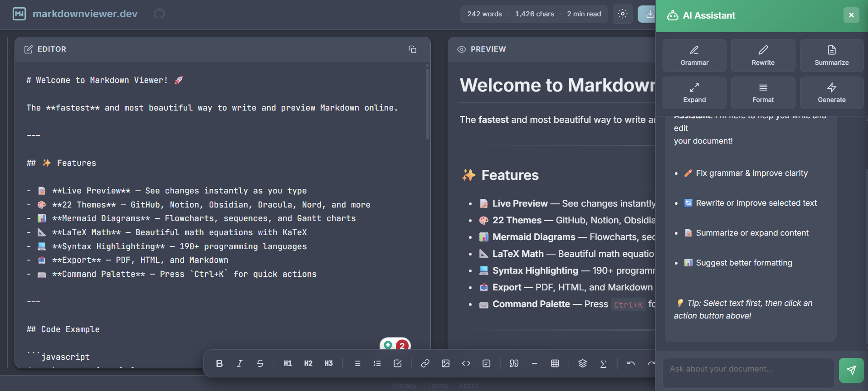This screenshot has height=391, width=868.
Task: Run the Rewrite AI action
Action: 763,55
